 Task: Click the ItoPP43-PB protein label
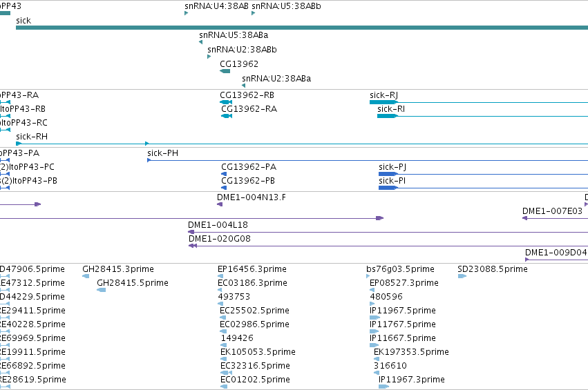tap(28, 181)
